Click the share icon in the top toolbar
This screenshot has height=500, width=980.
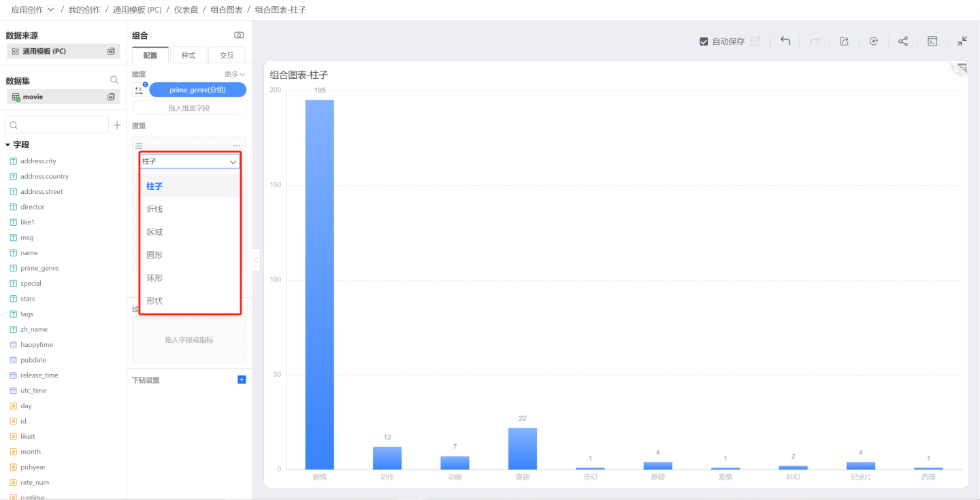903,41
